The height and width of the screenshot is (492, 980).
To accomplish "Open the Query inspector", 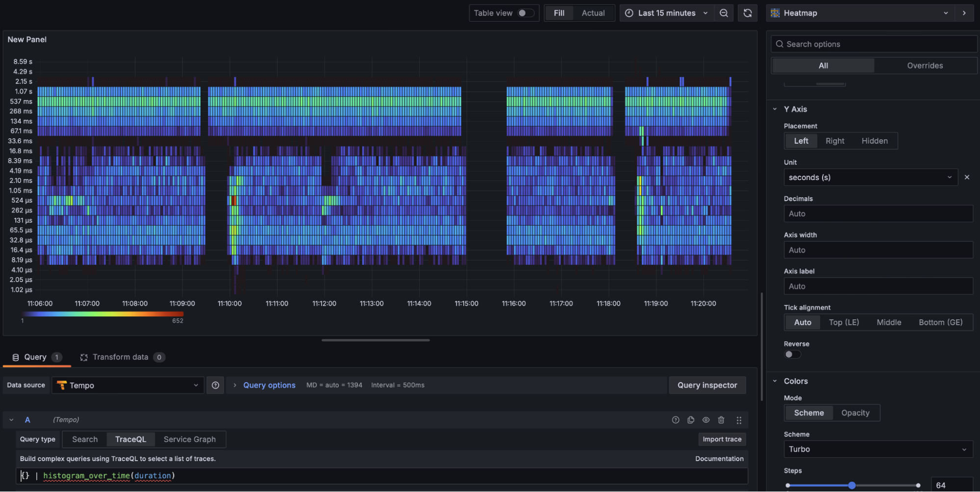I will point(707,385).
